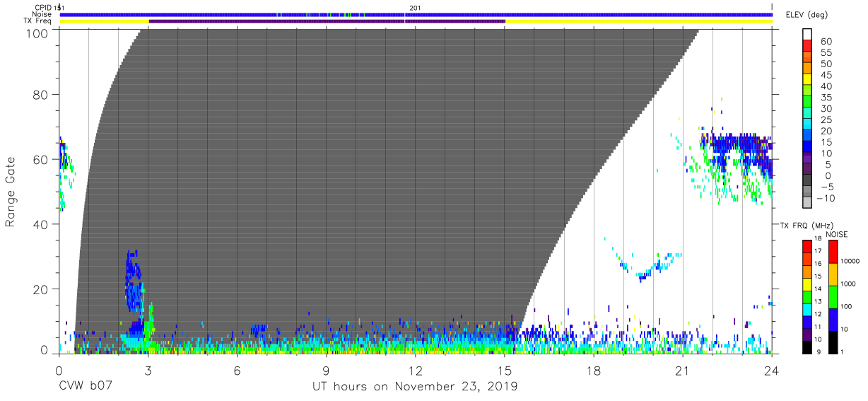The height and width of the screenshot is (401, 868).
Task: Click blue 10–100 segment of NOISE colorbar
Action: [x=832, y=319]
